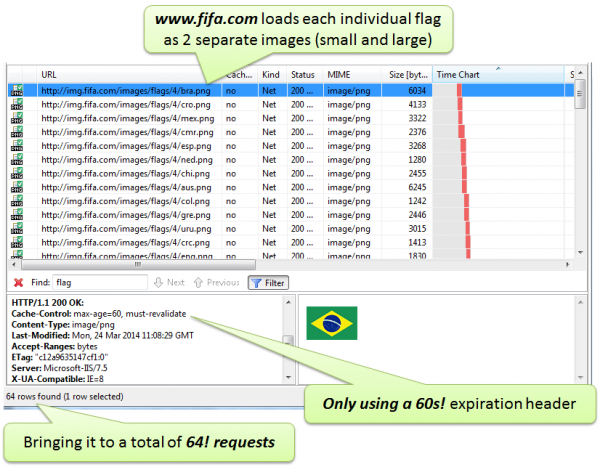Sort by the URL column header
Screen dimensions: 600x467
pyautogui.click(x=129, y=75)
